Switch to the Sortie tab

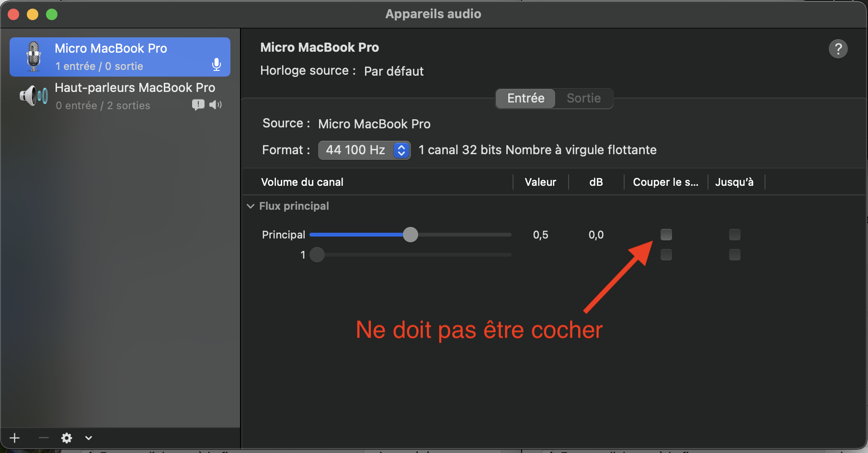tap(583, 99)
